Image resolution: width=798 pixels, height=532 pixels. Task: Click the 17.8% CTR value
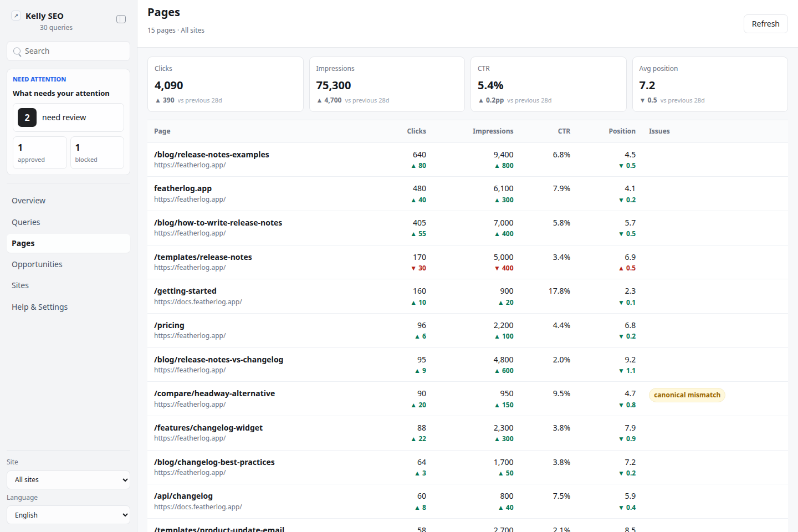[x=559, y=291]
